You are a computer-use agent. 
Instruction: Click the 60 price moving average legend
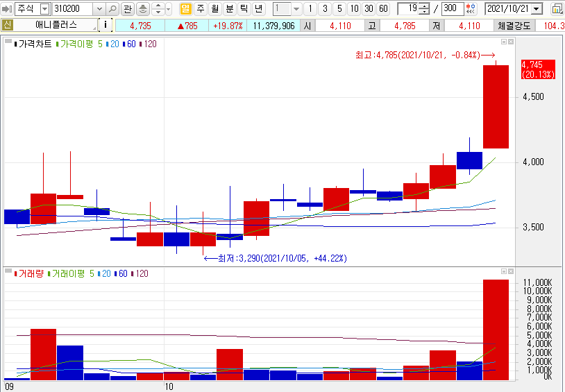(x=131, y=44)
